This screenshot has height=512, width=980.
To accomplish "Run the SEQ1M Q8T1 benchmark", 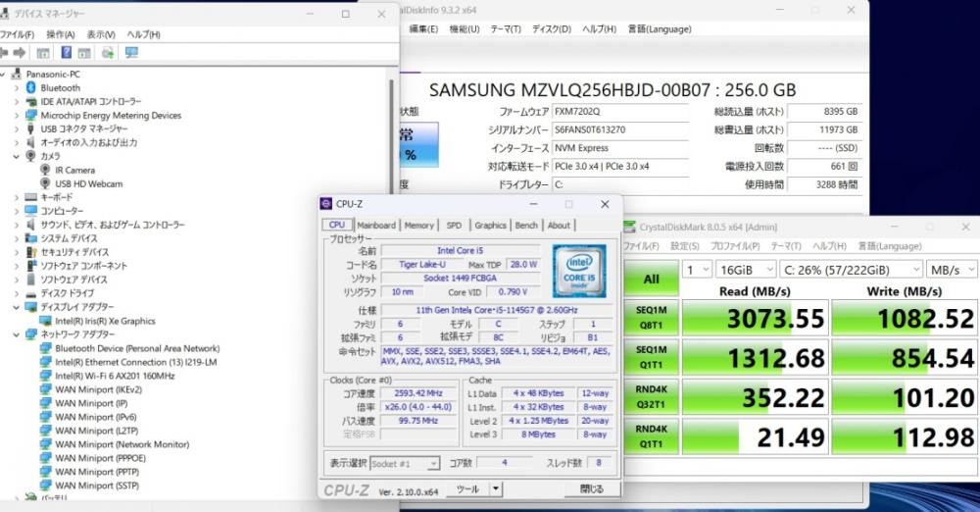I will tap(652, 318).
